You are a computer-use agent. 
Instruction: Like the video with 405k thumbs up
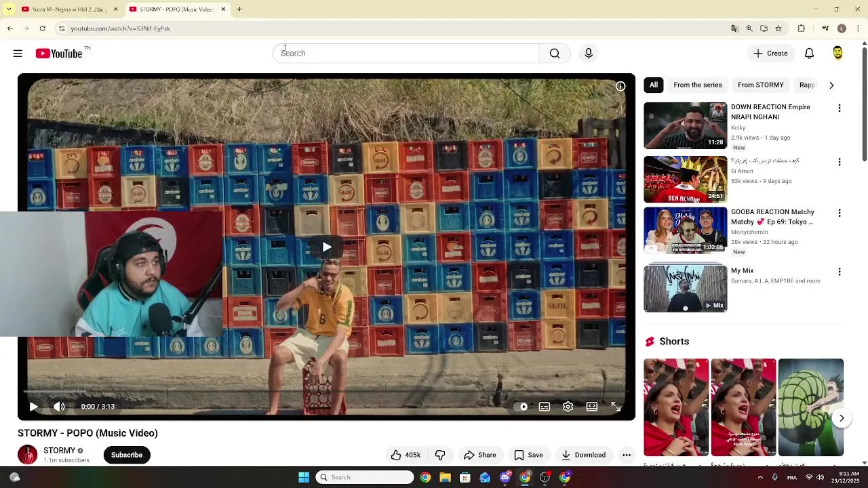tap(406, 455)
